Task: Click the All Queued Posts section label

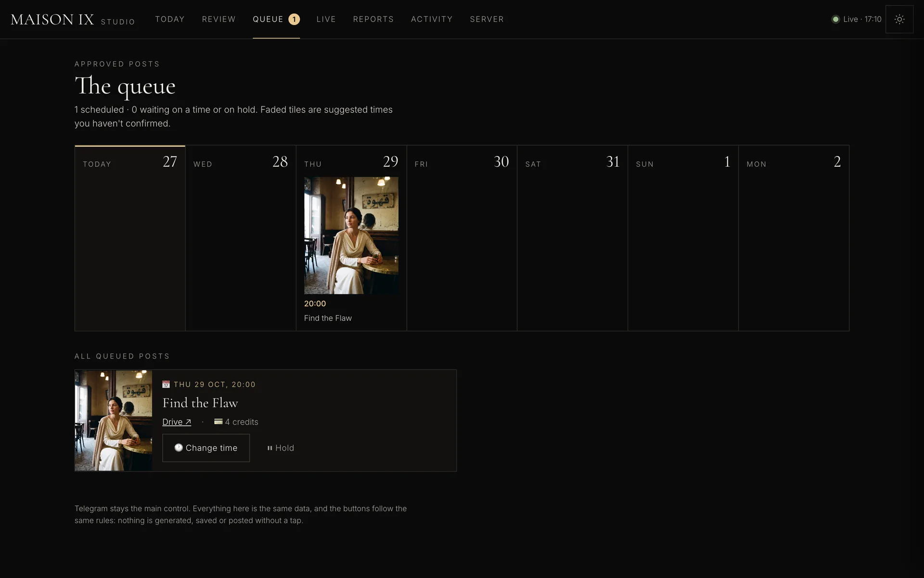Action: pos(122,356)
